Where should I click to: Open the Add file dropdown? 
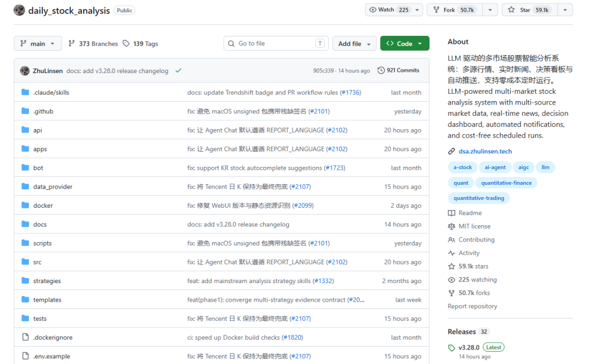(355, 43)
